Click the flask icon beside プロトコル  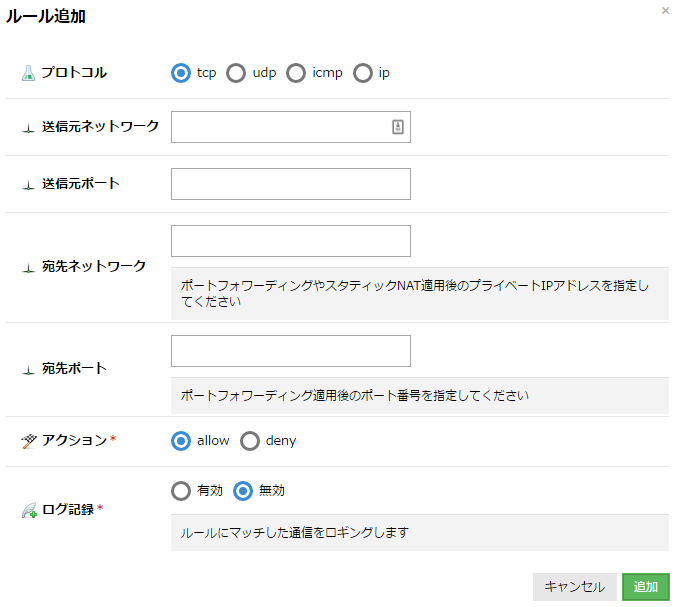[28, 73]
